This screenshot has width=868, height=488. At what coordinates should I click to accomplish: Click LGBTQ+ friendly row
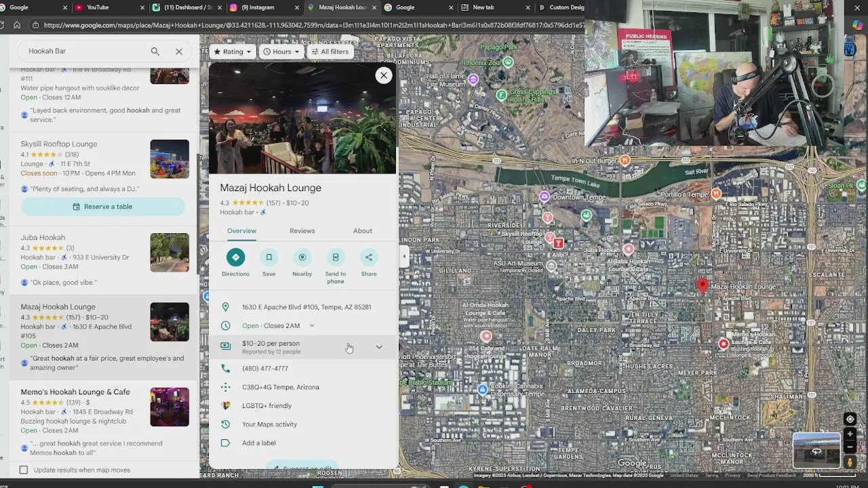point(303,406)
